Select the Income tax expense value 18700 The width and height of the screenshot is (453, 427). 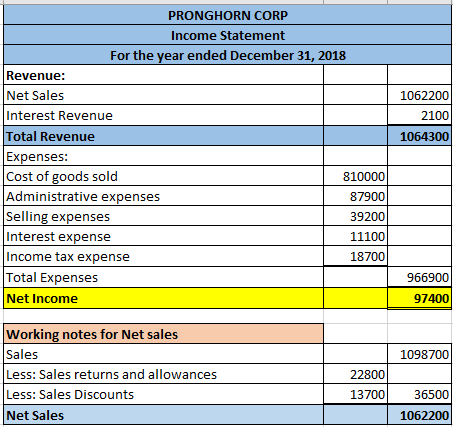355,256
